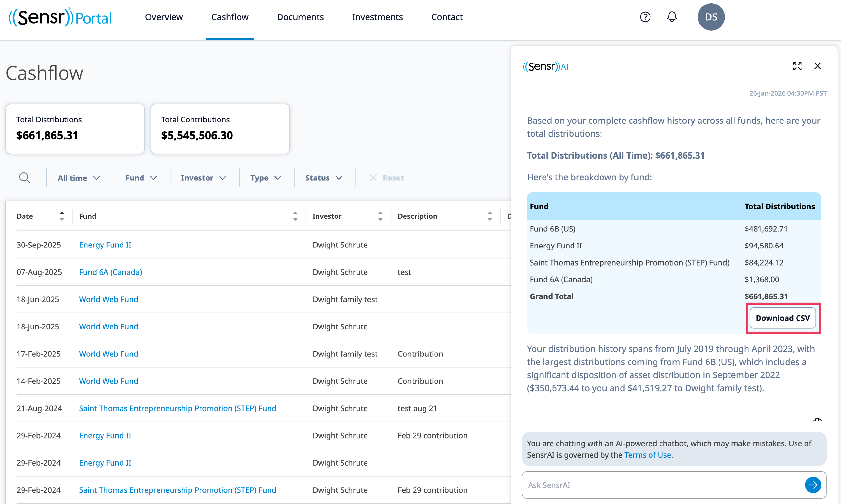Open the Status filter dropdown
This screenshot has width=841, height=504.
tap(324, 178)
